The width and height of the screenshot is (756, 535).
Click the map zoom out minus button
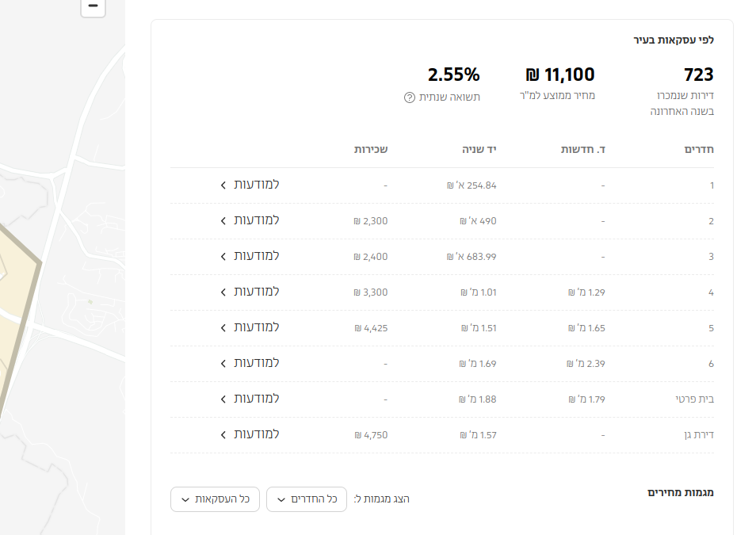pyautogui.click(x=93, y=6)
